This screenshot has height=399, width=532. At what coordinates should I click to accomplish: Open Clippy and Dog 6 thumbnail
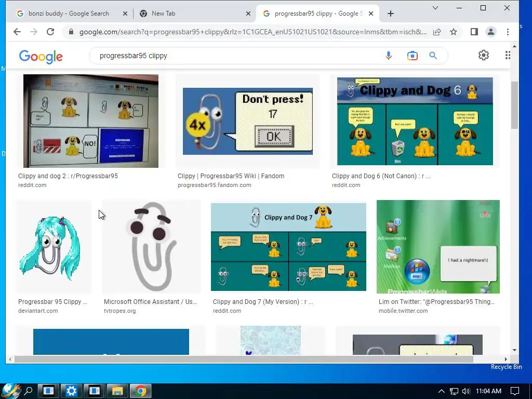415,121
